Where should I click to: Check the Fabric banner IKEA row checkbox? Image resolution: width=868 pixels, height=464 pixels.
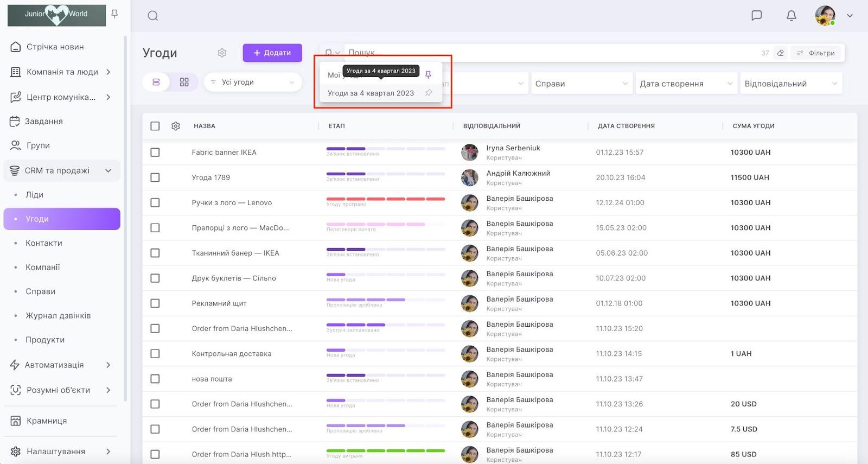155,152
